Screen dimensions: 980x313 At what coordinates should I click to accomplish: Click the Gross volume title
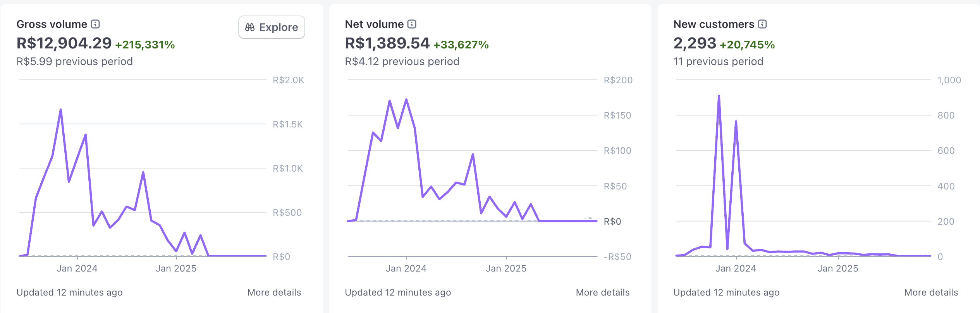[52, 24]
